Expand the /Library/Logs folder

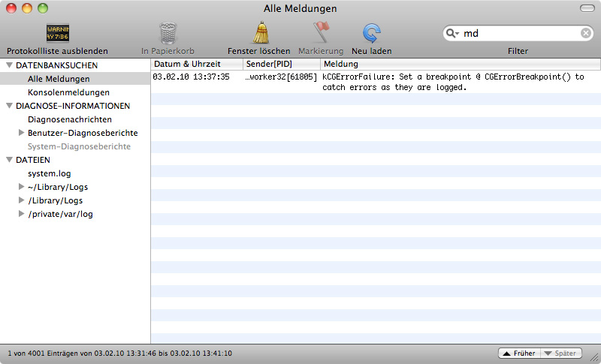[x=22, y=200]
